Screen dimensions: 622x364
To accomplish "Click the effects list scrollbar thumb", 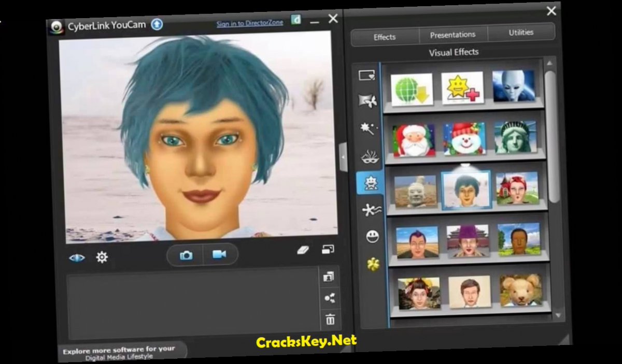I will pos(552,136).
